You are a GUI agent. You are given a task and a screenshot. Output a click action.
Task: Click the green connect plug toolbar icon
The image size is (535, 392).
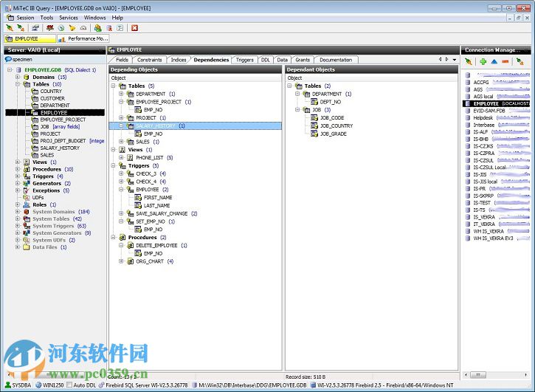click(10, 28)
